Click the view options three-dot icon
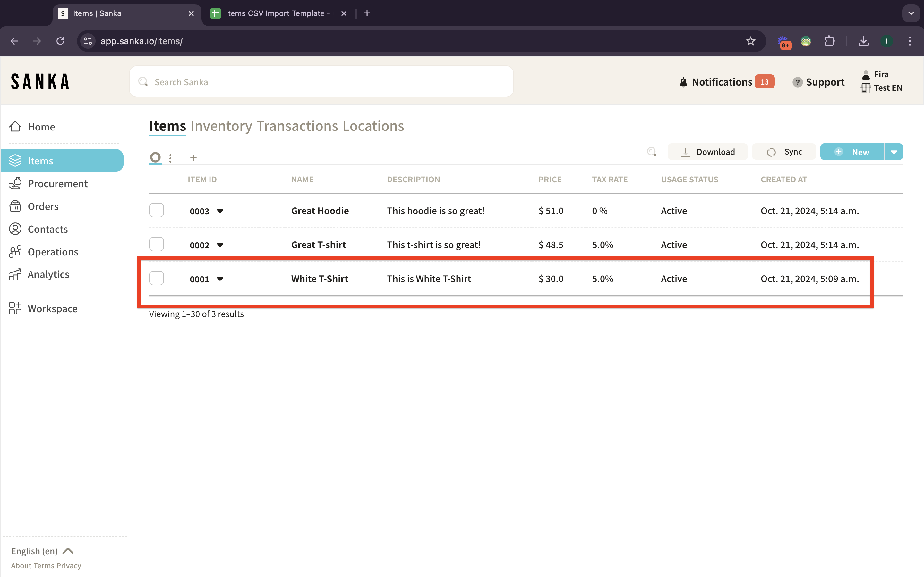The image size is (924, 577). [170, 158]
